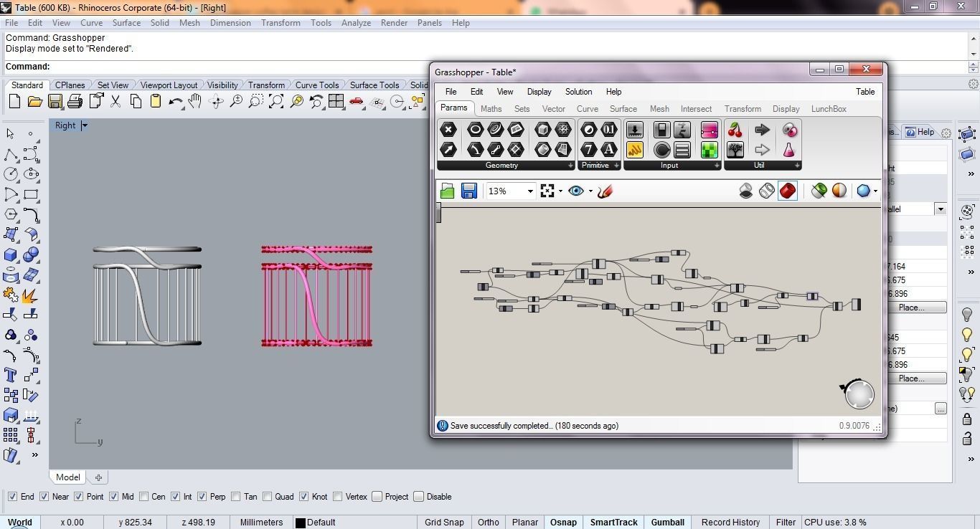
Task: Click the New file icon in Rhino toolbar
Action: click(14, 102)
